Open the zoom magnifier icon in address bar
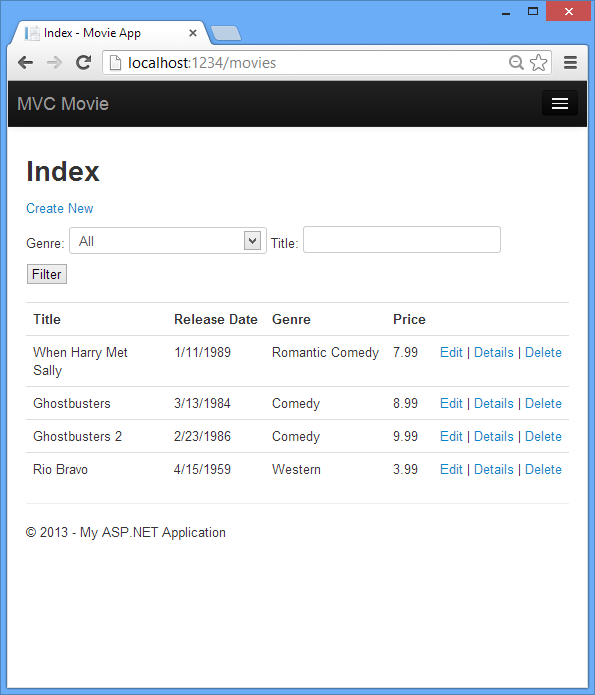595x695 pixels. (x=516, y=63)
